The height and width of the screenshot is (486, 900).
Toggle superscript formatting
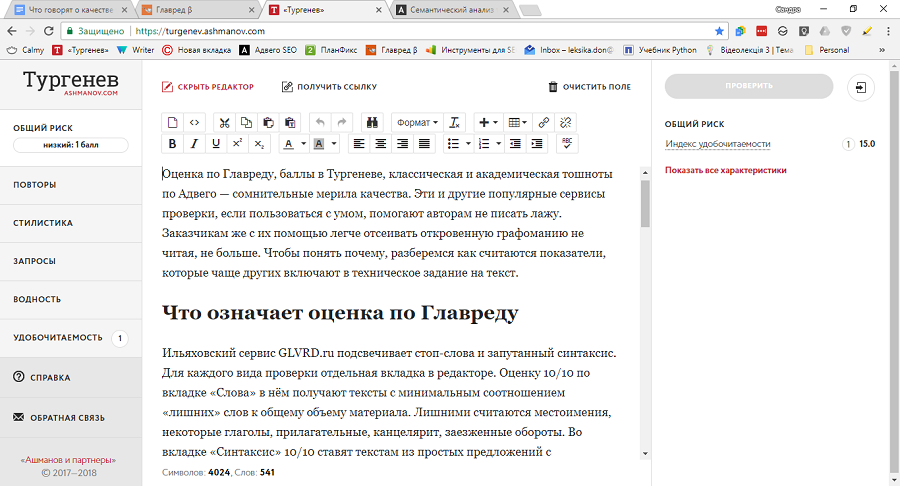click(238, 144)
